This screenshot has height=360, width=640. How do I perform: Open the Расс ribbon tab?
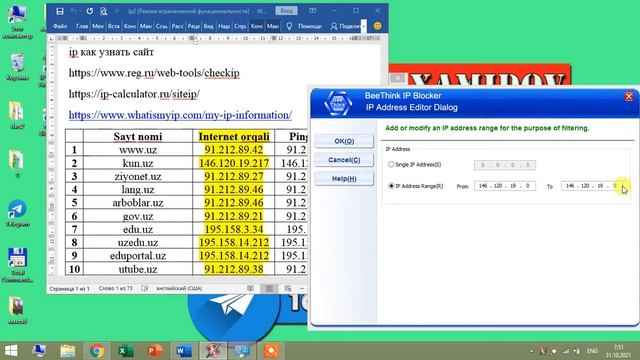point(178,26)
